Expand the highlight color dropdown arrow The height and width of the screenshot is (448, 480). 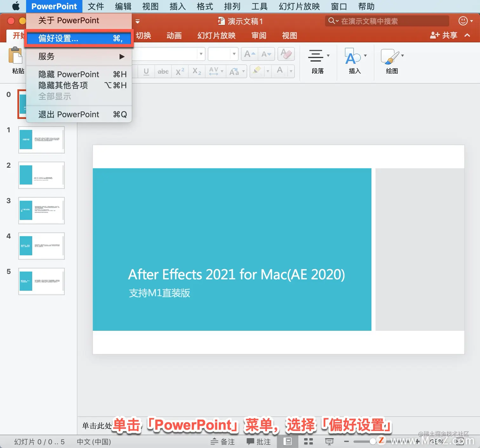(268, 71)
